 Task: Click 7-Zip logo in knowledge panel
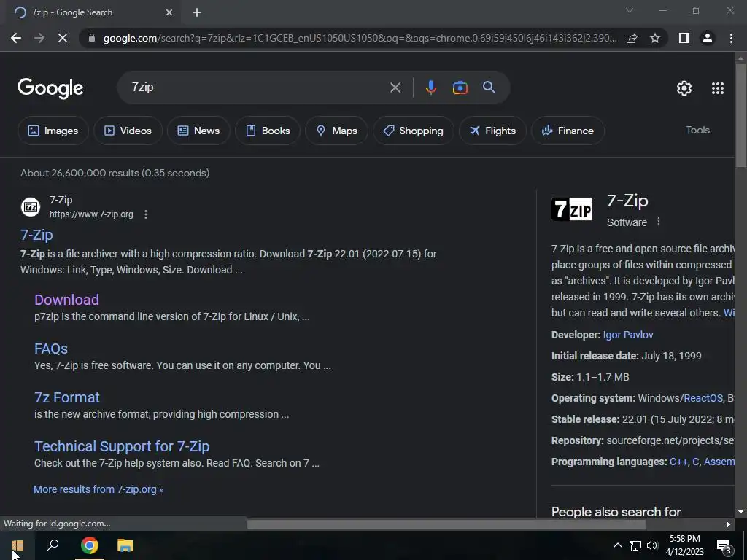point(572,209)
